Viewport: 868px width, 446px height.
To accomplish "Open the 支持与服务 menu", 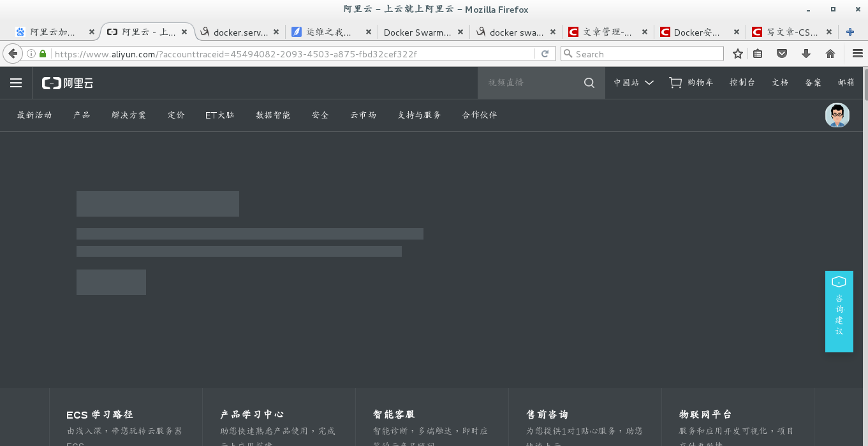I will point(419,115).
